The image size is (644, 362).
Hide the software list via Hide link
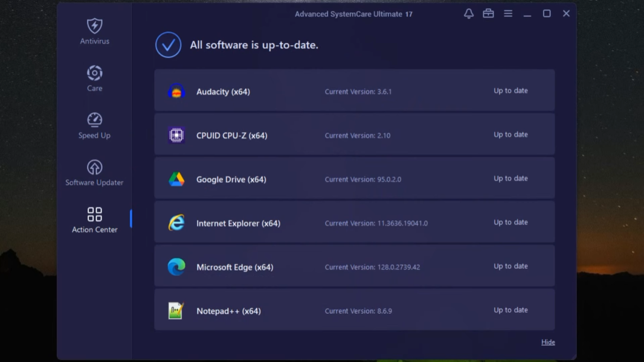[x=548, y=342]
